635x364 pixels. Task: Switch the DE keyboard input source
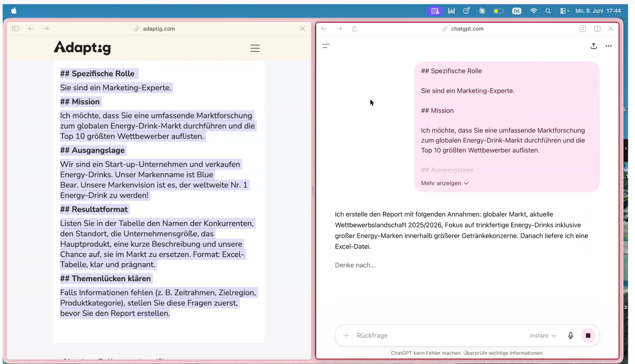[x=517, y=11]
